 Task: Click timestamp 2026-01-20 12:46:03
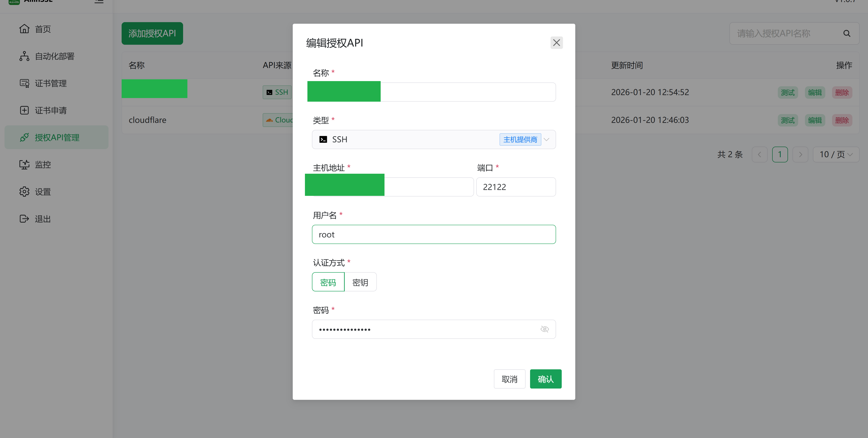[650, 120]
